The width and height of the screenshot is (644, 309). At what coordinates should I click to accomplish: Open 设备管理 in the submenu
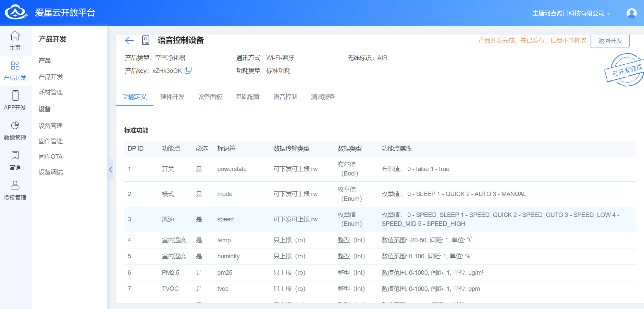[x=51, y=126]
